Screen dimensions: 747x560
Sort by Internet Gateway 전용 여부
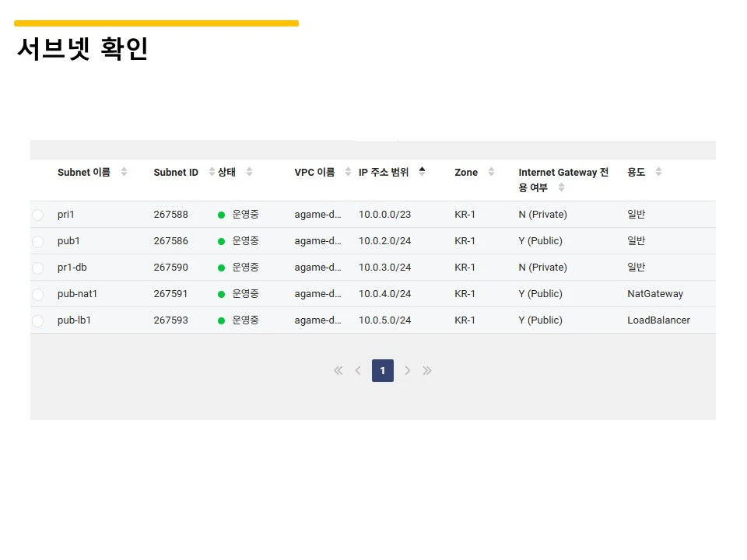click(x=561, y=187)
